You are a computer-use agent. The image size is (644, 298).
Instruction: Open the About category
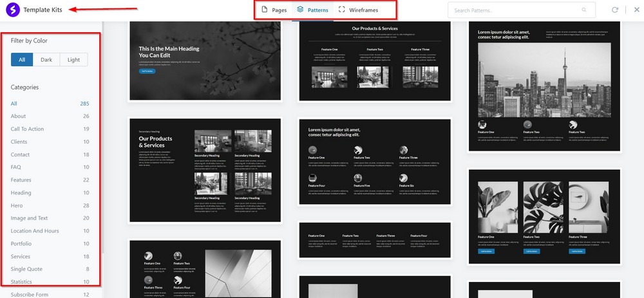50,116
